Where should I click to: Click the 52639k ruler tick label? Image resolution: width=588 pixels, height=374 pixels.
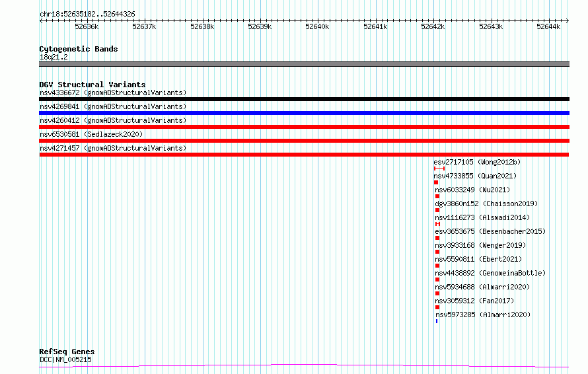260,26
